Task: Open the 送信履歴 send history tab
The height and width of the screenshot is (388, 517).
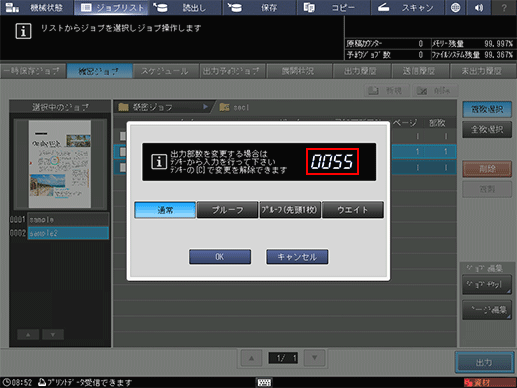Action: [x=420, y=71]
